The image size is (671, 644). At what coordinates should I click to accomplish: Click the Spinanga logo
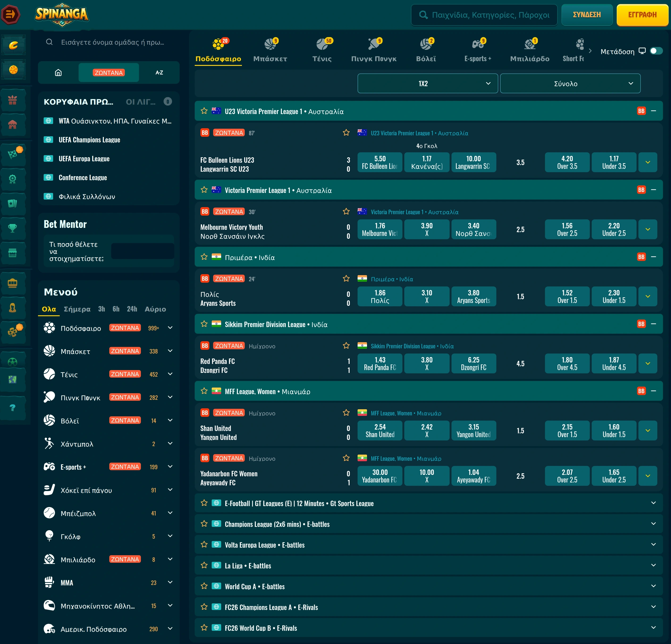(62, 14)
